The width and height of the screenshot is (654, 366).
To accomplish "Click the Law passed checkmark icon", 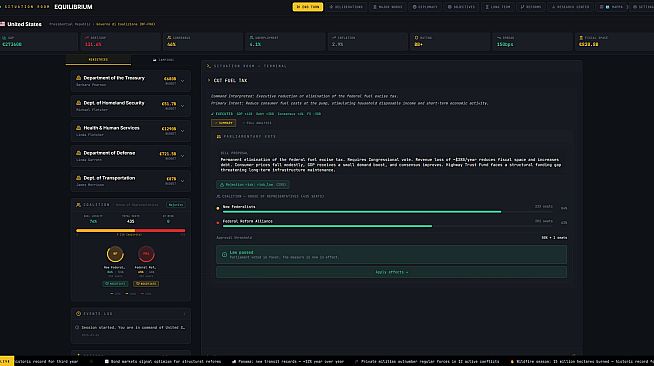I will pos(224,254).
